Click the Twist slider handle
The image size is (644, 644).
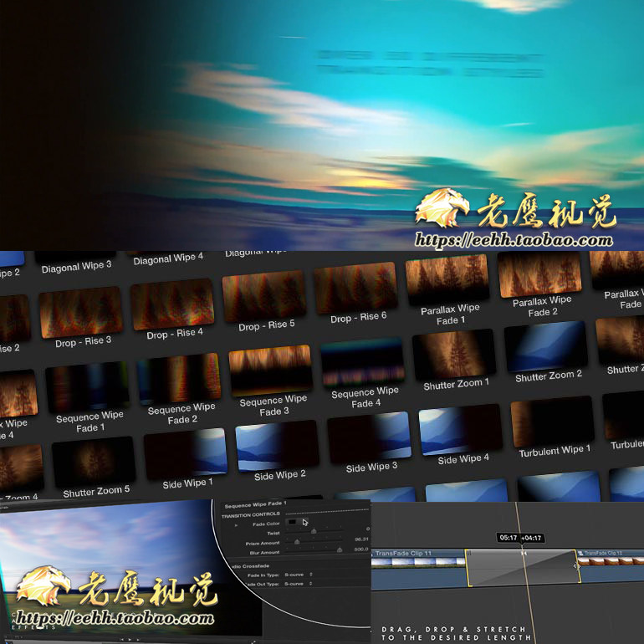click(314, 531)
